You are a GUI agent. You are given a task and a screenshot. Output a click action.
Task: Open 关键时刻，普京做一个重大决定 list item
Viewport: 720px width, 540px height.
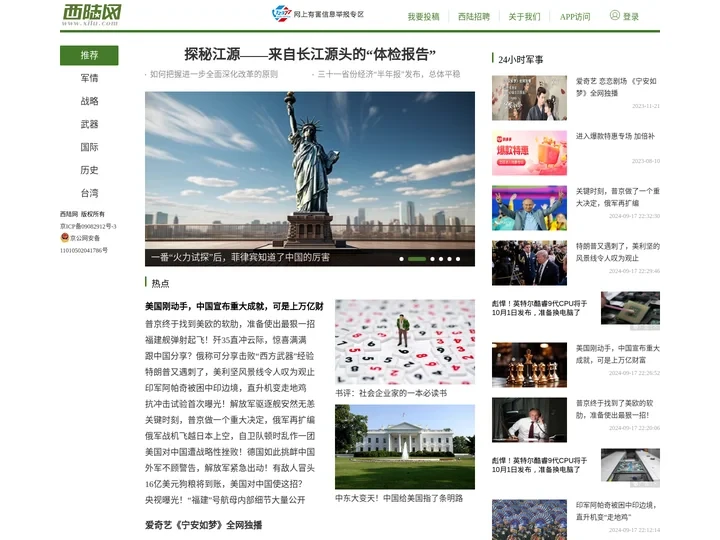click(x=230, y=420)
